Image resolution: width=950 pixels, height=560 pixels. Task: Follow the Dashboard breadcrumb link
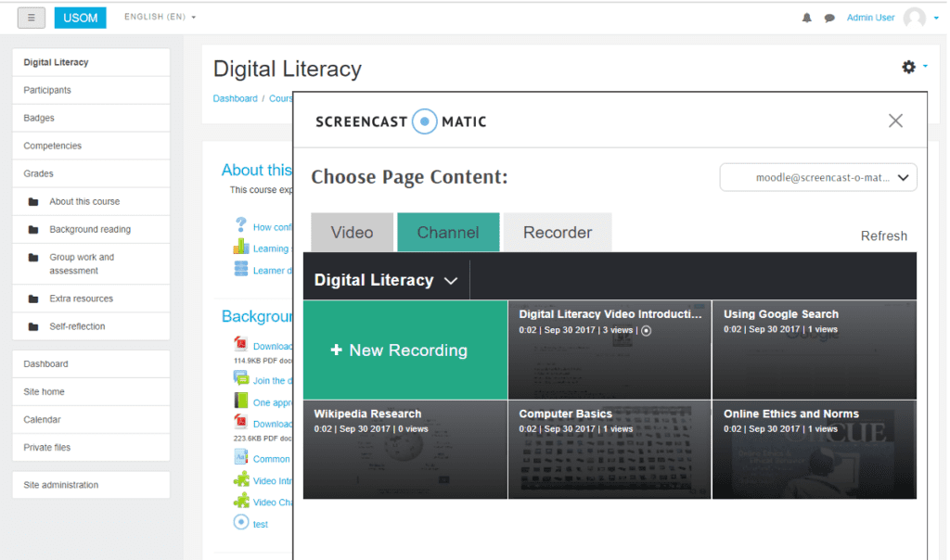235,98
